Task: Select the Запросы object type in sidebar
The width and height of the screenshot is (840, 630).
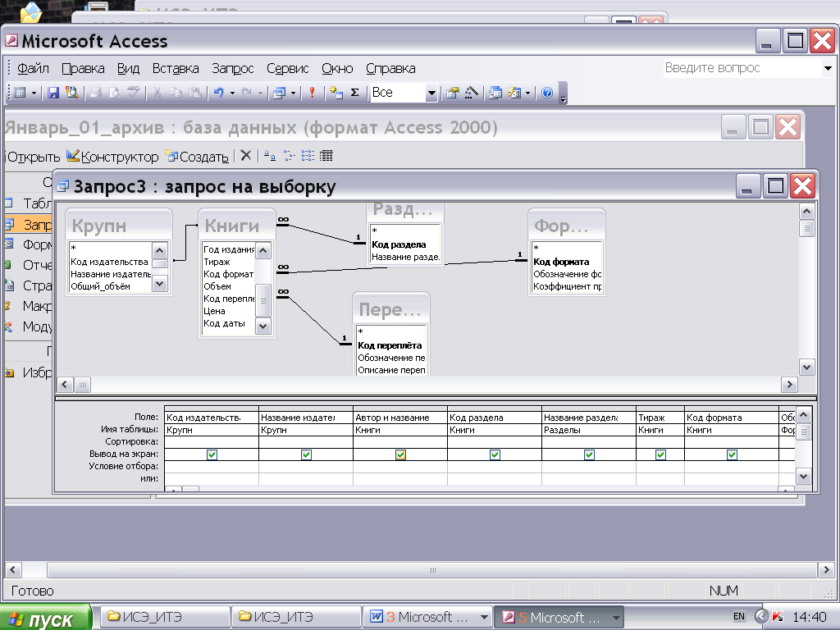Action: tap(29, 224)
